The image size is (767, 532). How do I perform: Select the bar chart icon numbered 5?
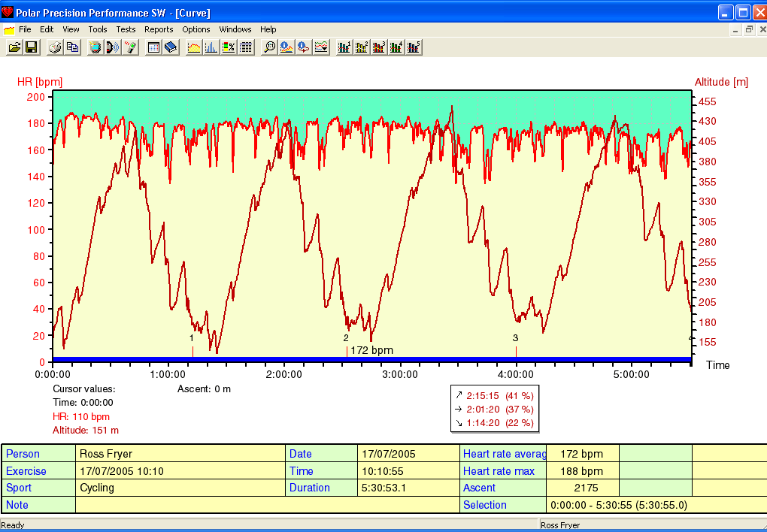(414, 47)
